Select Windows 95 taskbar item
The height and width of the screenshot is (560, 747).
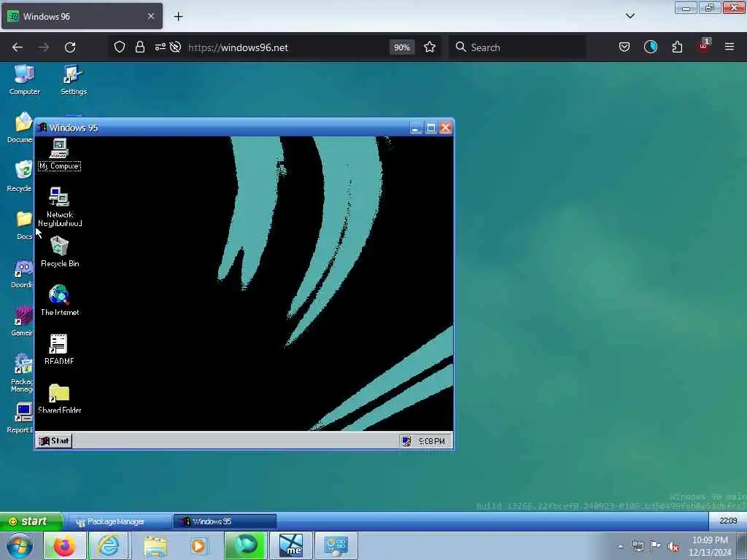(x=225, y=521)
